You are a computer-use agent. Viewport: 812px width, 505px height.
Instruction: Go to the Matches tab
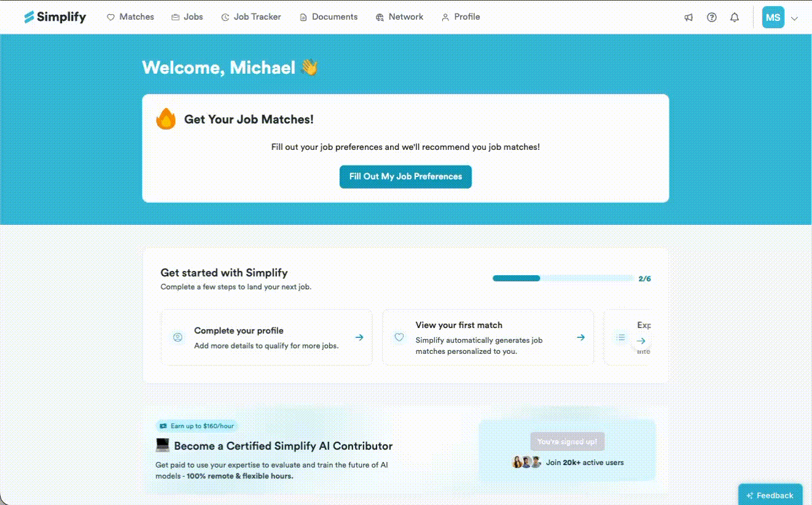(x=130, y=17)
